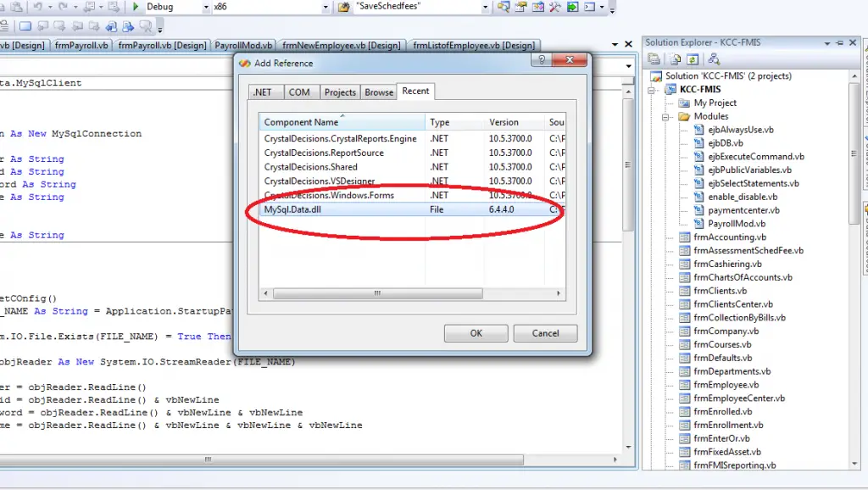The width and height of the screenshot is (868, 490).
Task: Collapse the Modules folder in the solution tree
Action: pos(665,116)
